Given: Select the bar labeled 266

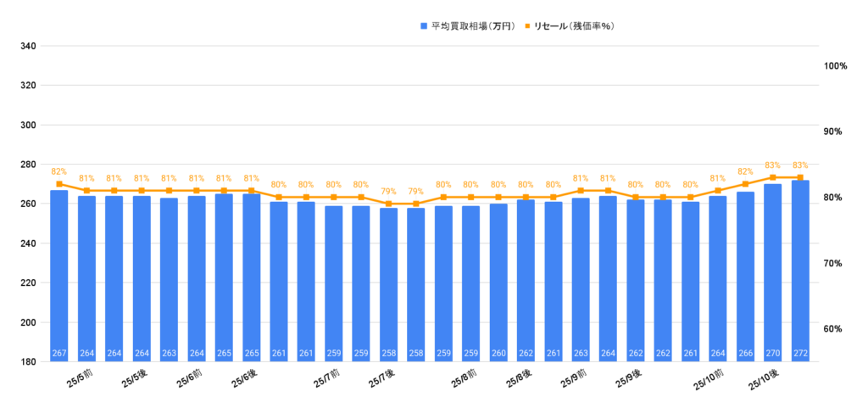Looking at the screenshot, I should click(x=745, y=277).
